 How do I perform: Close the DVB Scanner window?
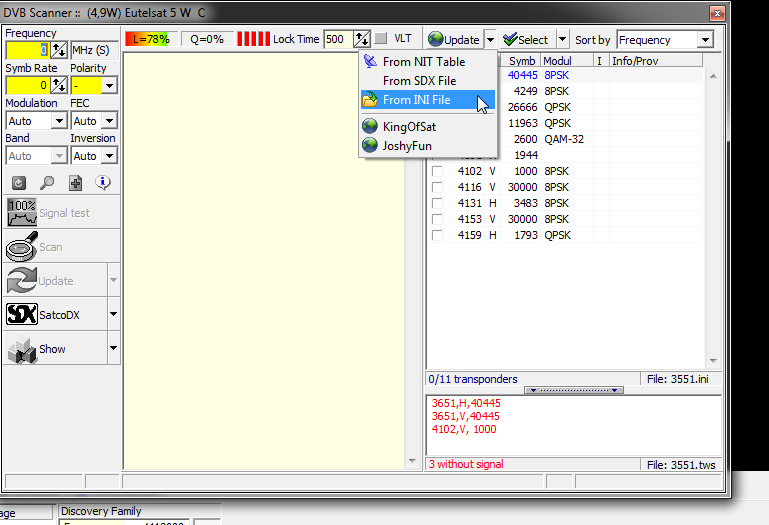(x=717, y=13)
